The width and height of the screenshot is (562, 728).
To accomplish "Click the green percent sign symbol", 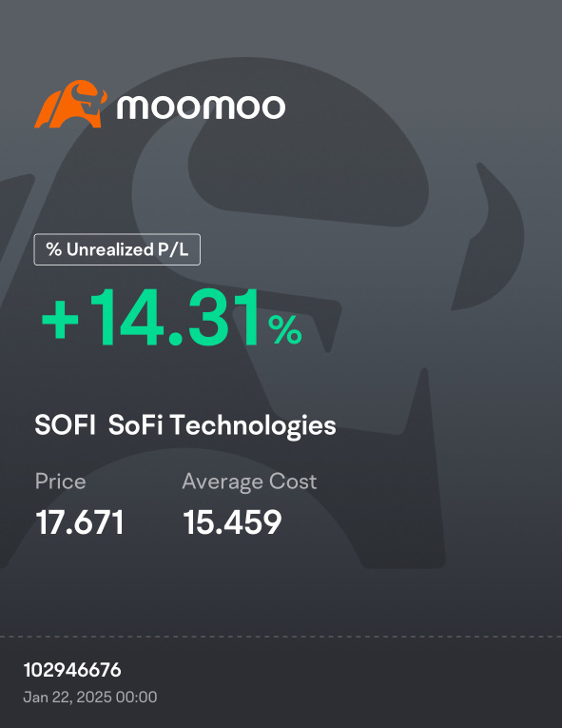I will (x=285, y=329).
